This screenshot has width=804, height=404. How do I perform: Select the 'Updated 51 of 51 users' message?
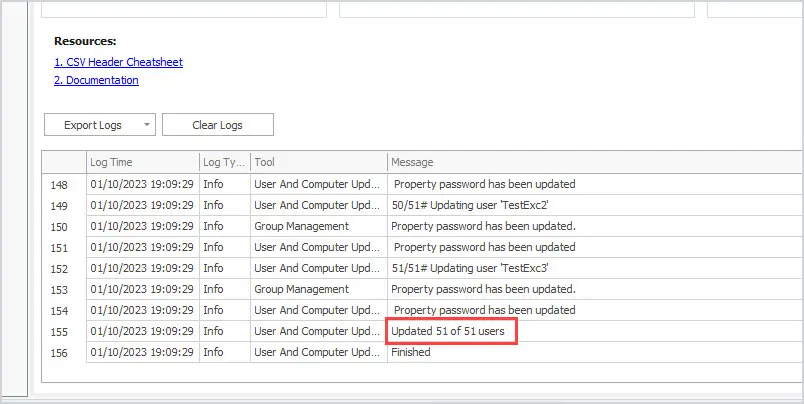(448, 331)
